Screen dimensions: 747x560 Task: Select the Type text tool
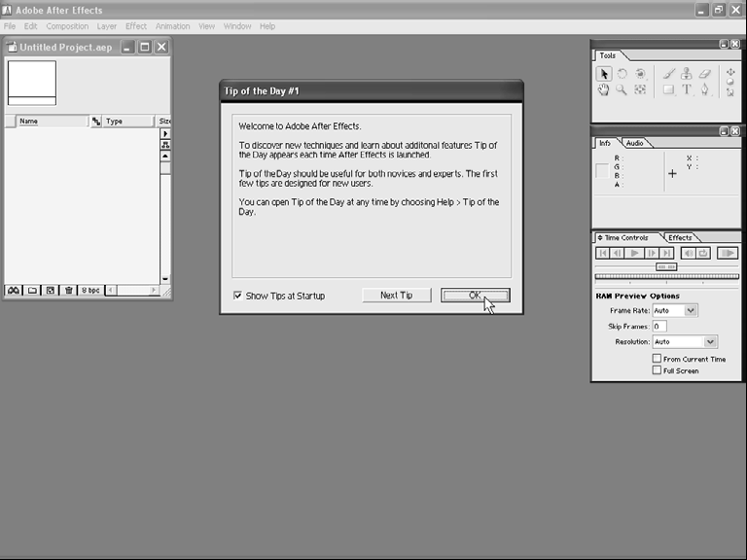(687, 90)
